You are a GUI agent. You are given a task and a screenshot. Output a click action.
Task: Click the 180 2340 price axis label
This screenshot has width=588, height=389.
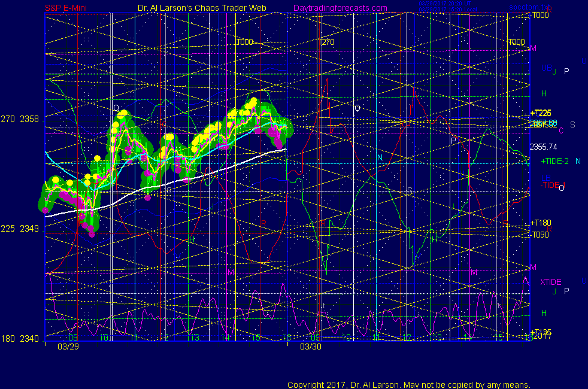pos(20,339)
